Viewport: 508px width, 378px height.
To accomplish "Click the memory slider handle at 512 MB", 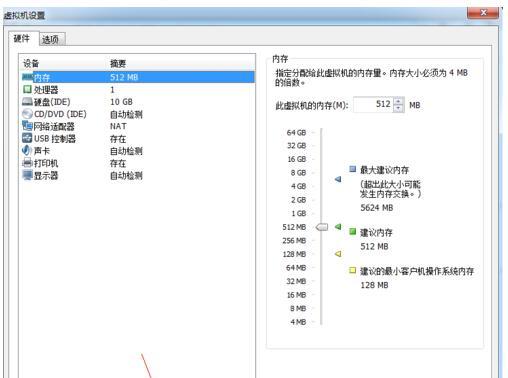I will pyautogui.click(x=322, y=227).
